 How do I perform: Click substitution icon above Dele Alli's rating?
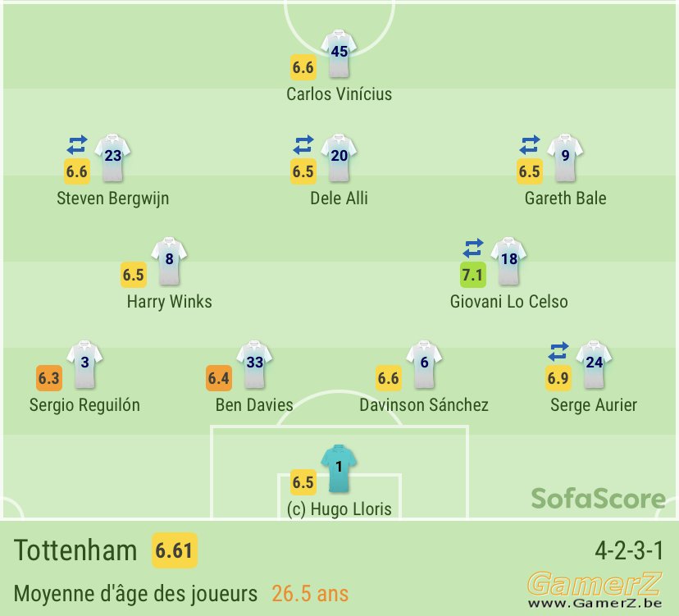[303, 144]
